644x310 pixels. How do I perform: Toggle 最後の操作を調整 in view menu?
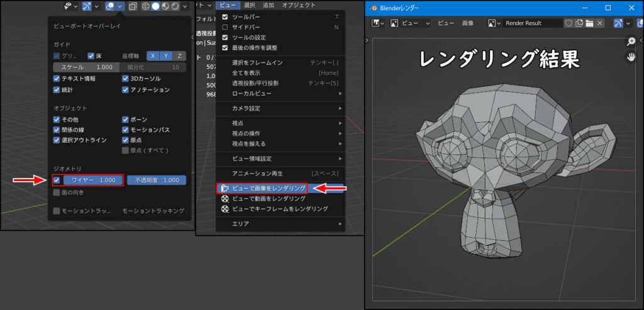click(225, 48)
